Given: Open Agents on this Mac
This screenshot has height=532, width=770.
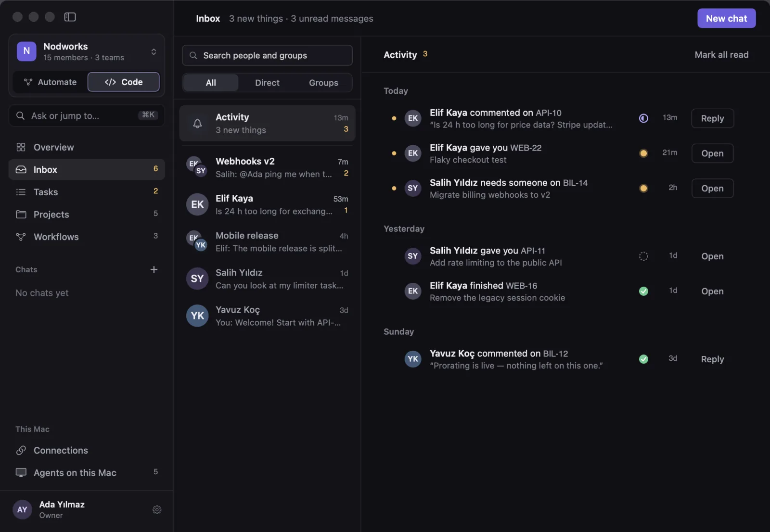Looking at the screenshot, I should click(87, 473).
